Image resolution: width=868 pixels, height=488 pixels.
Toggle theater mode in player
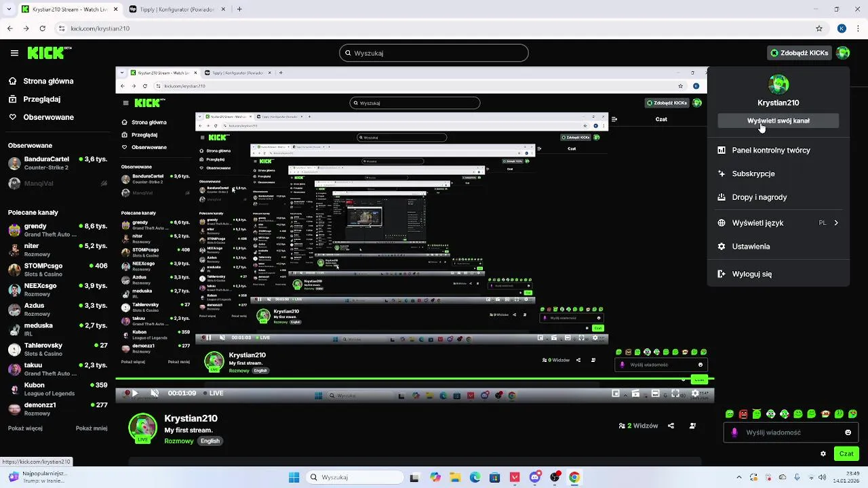point(656,393)
